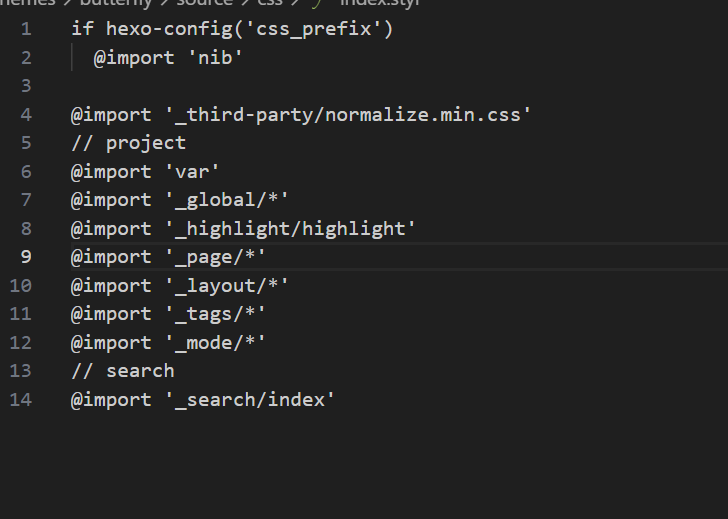This screenshot has height=519, width=728.
Task: Select line 12 using its gutter number
Action: click(x=20, y=342)
